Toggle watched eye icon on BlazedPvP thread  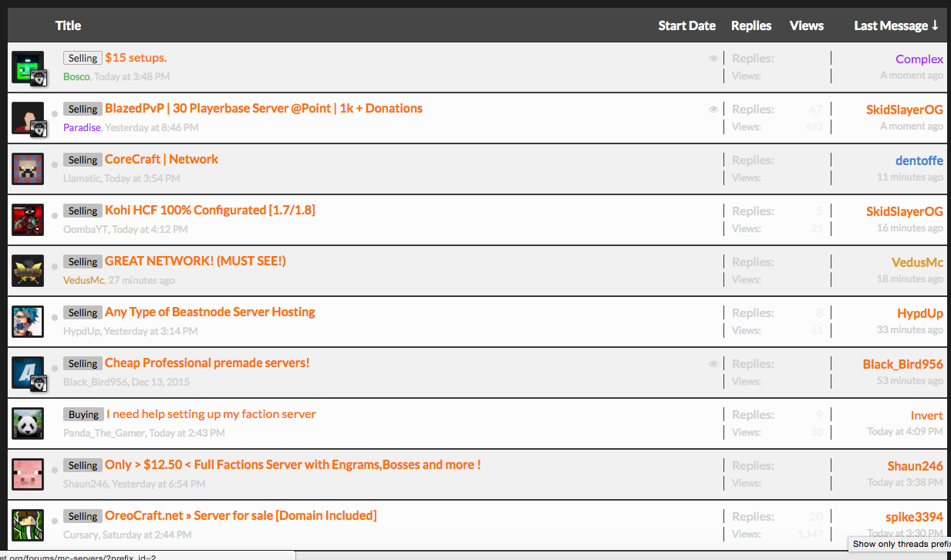(713, 110)
